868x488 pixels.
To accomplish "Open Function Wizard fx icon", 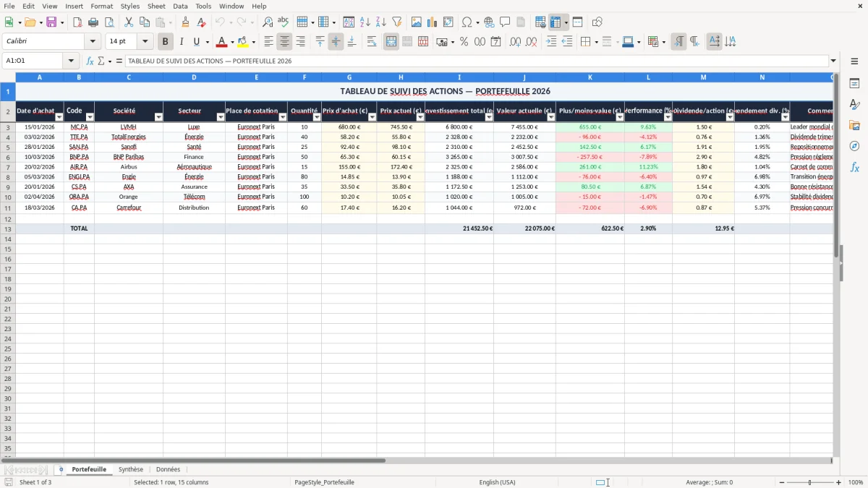I will tap(90, 61).
